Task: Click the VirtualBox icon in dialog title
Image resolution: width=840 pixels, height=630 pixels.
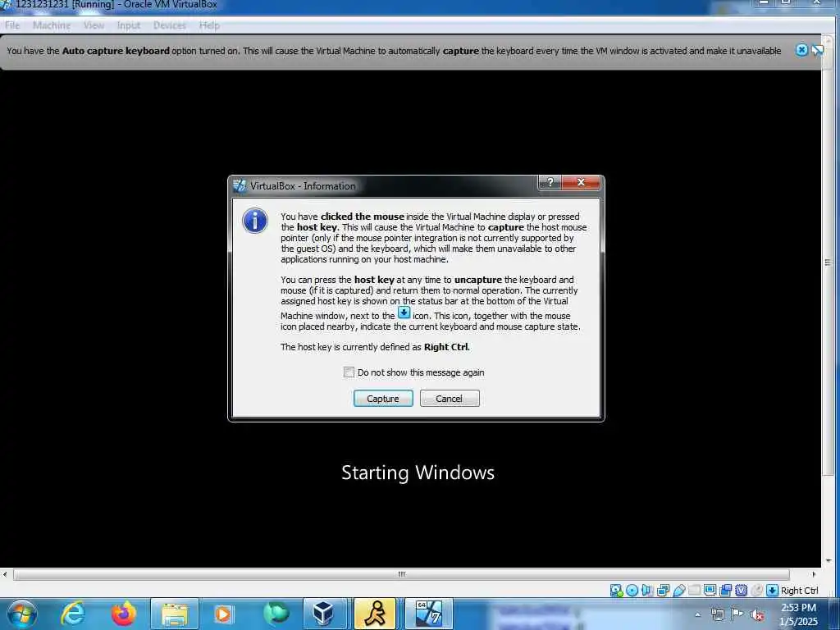Action: click(x=240, y=186)
